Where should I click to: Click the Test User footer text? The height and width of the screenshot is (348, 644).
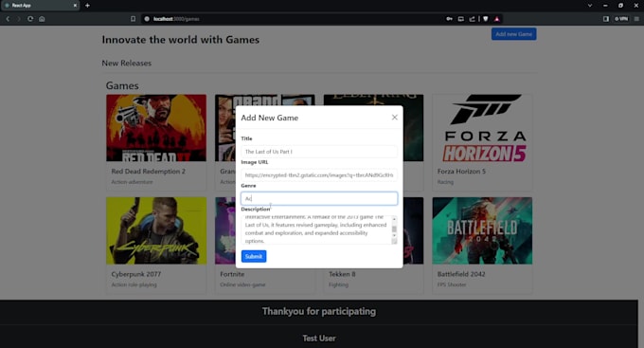tap(319, 339)
